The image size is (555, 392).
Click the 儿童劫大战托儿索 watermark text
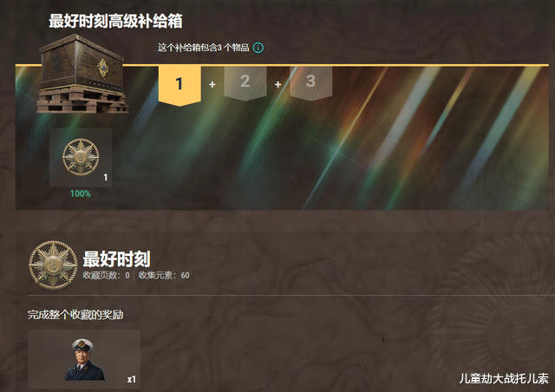504,378
